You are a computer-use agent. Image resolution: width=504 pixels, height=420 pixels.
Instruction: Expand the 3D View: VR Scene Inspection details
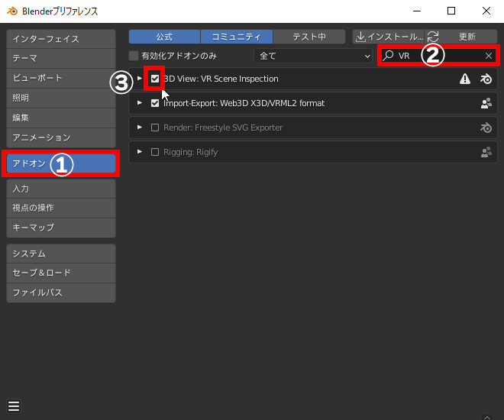(x=140, y=79)
